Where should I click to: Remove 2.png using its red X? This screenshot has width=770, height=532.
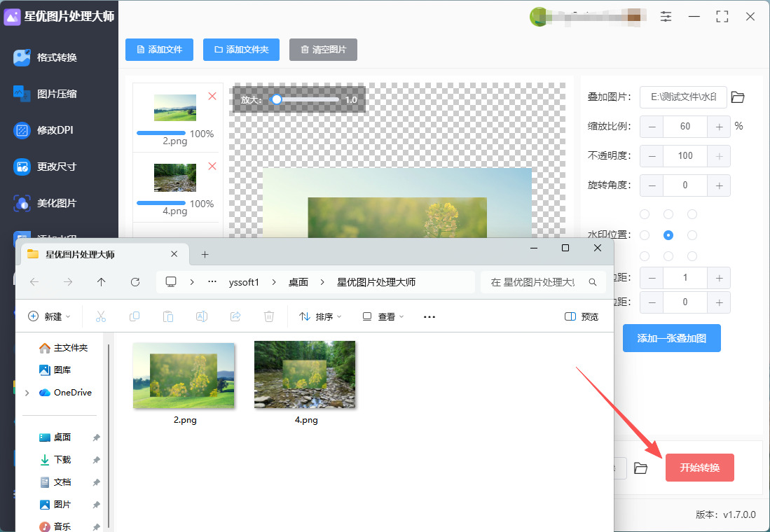click(x=212, y=96)
